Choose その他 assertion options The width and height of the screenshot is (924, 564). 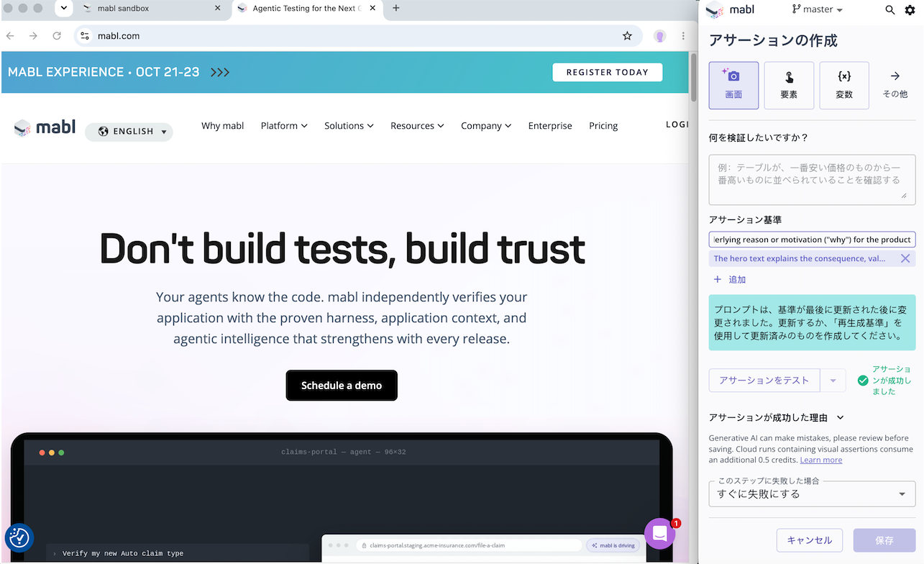click(895, 86)
